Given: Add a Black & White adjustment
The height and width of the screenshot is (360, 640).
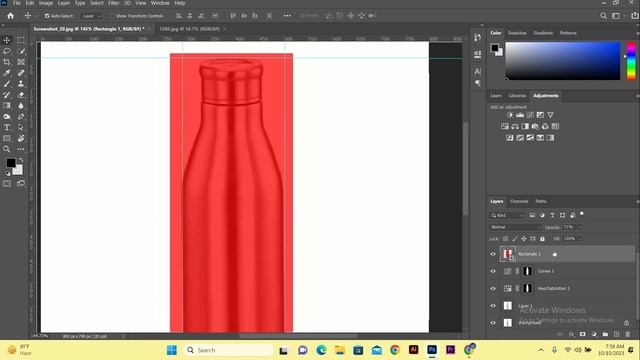Looking at the screenshot, I should (x=525, y=127).
